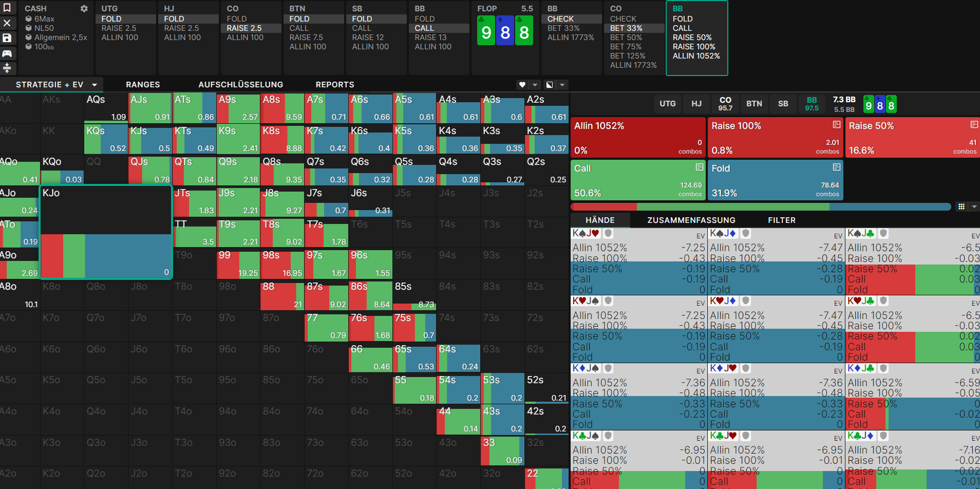Viewport: 980px width, 489px height.
Task: Click the collapse header compress icon
Action: click(7, 68)
